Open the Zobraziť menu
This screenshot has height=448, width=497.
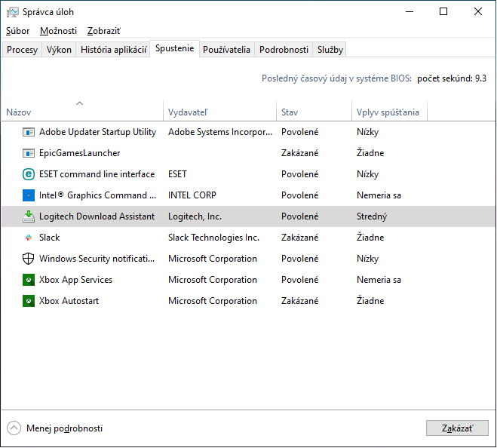pyautogui.click(x=104, y=31)
